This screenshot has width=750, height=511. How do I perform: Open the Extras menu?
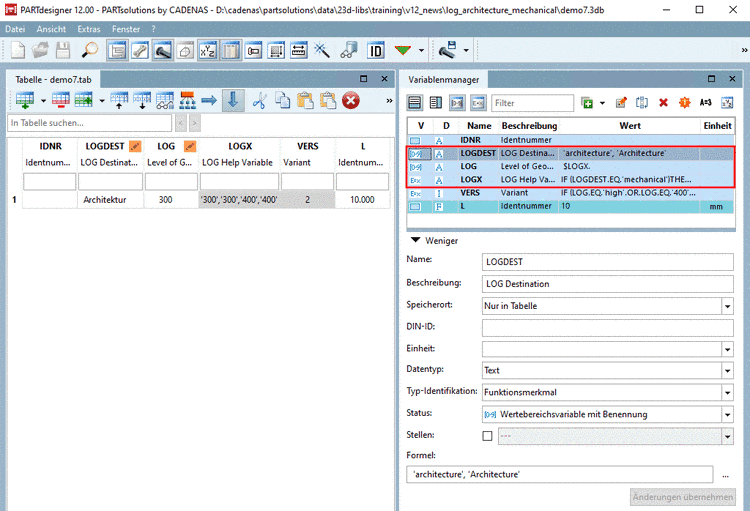(x=89, y=29)
